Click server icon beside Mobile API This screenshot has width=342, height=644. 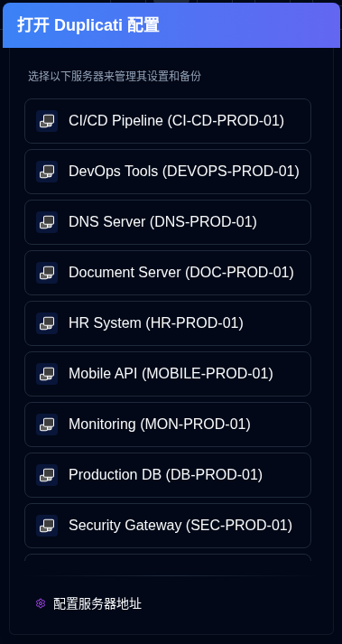click(47, 373)
